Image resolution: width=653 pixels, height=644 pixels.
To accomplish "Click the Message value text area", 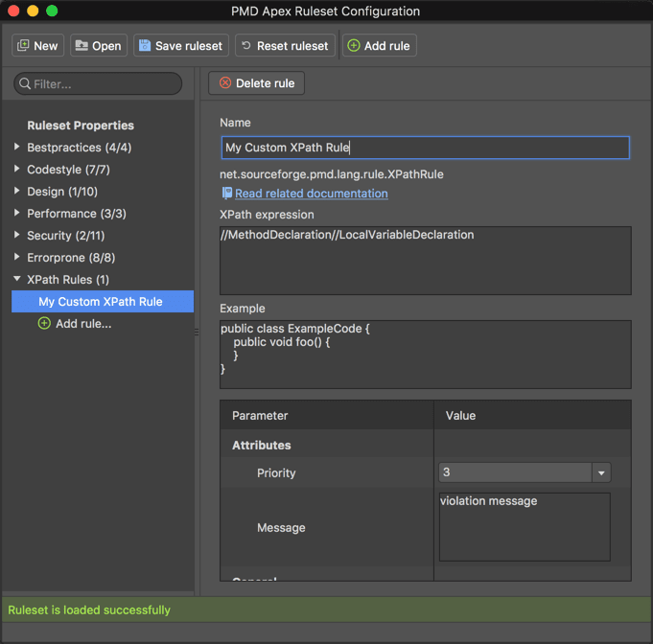I will point(525,527).
